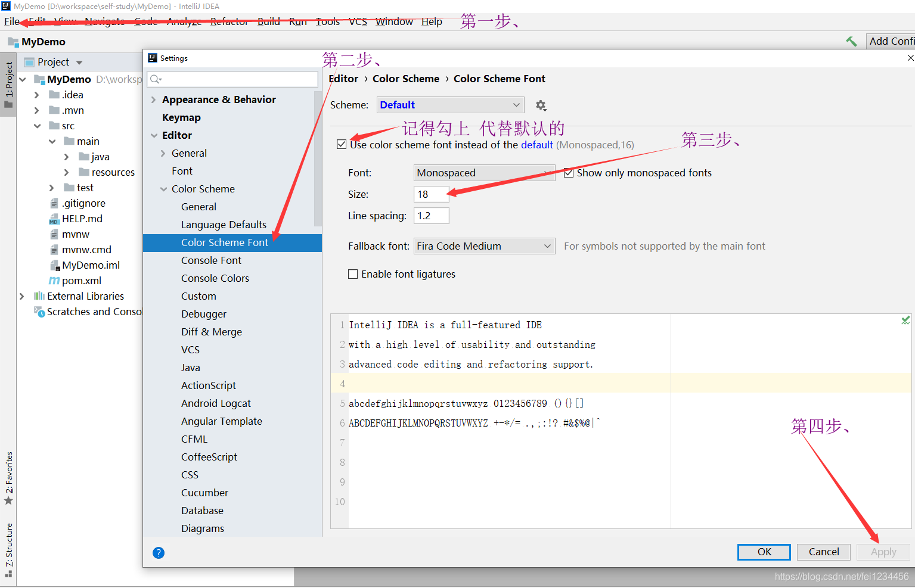This screenshot has height=588, width=915.
Task: Click the test folder icon
Action: (69, 188)
